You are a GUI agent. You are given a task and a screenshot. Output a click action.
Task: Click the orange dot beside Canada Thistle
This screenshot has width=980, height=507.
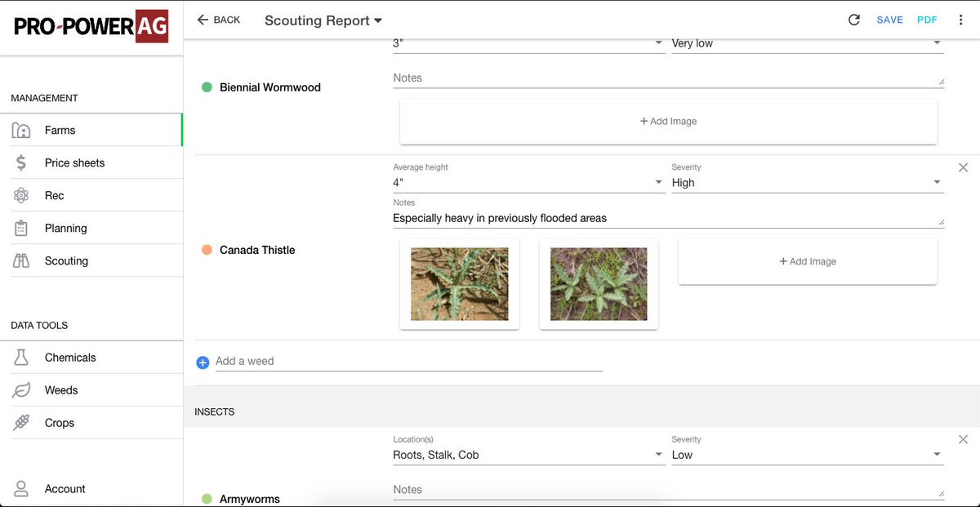(x=207, y=250)
